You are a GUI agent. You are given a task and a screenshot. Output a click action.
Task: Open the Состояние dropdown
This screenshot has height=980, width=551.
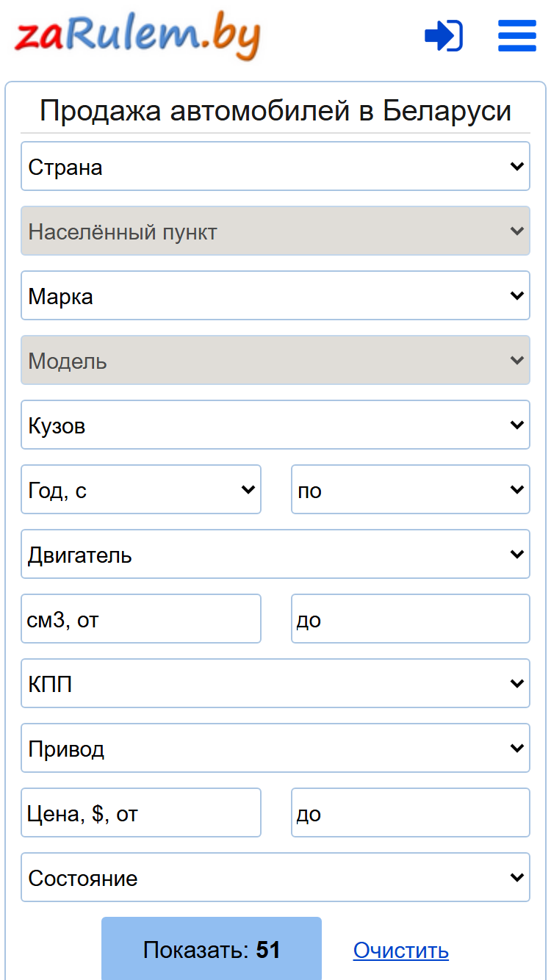tap(275, 877)
